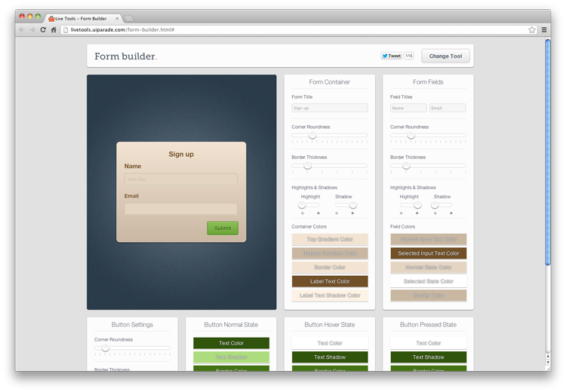This screenshot has height=392, width=566.
Task: Click Form Container Border Thickness slider handle
Action: (307, 166)
